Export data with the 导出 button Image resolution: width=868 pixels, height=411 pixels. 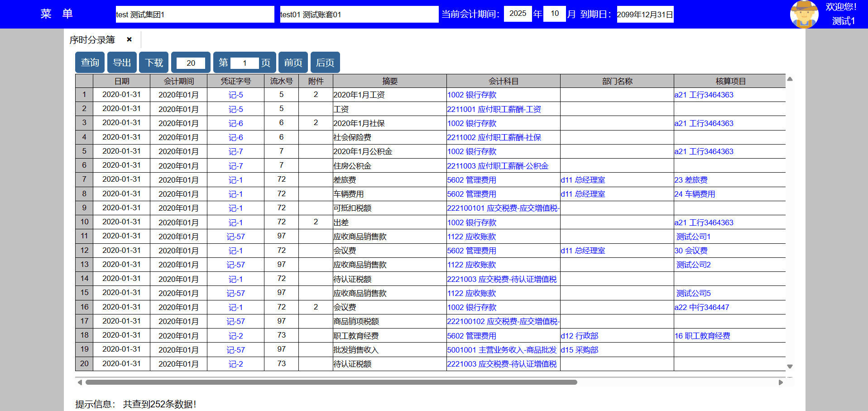coord(122,63)
